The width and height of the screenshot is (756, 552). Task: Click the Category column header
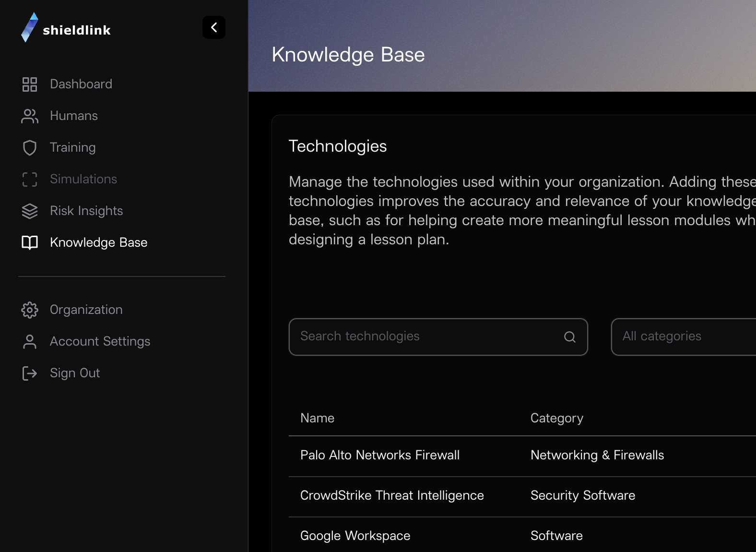(x=557, y=419)
